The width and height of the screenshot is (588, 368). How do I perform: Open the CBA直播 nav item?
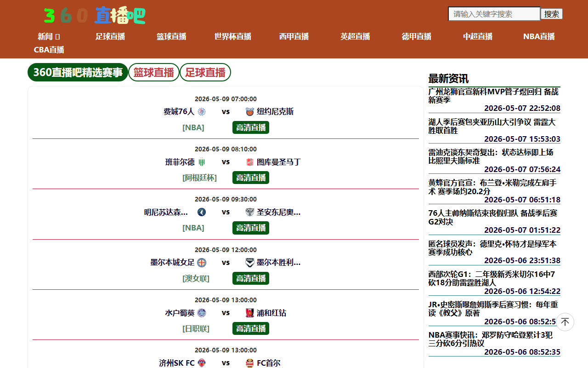[49, 50]
